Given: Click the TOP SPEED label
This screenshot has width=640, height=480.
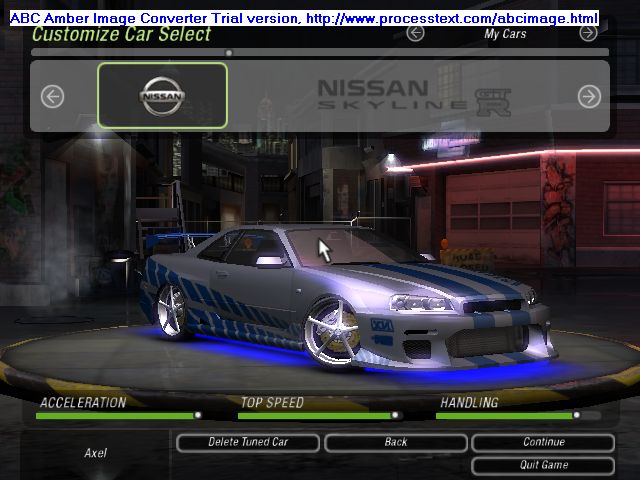Looking at the screenshot, I should click(272, 403).
